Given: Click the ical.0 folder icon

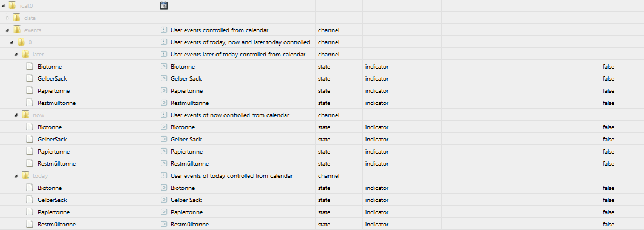Looking at the screenshot, I should [12, 5].
